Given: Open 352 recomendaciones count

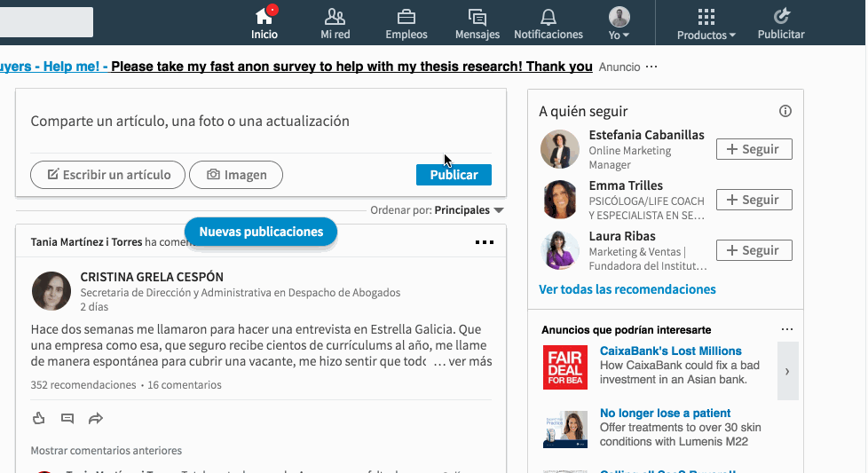Looking at the screenshot, I should point(83,385).
